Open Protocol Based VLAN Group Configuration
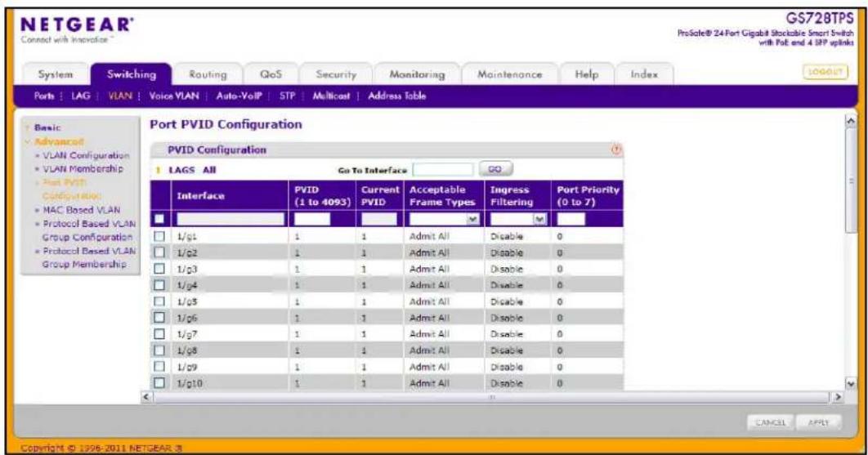Screen dimensions: 868x455 pyautogui.click(x=88, y=230)
